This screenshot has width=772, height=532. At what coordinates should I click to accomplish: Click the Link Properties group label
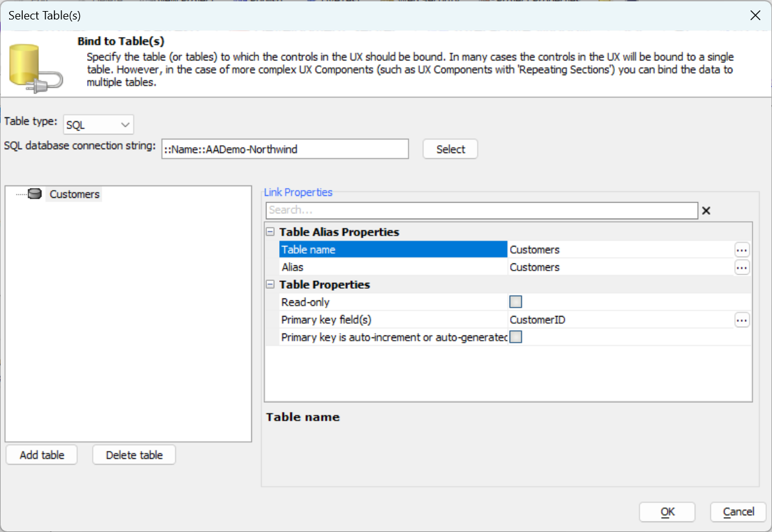tap(299, 193)
